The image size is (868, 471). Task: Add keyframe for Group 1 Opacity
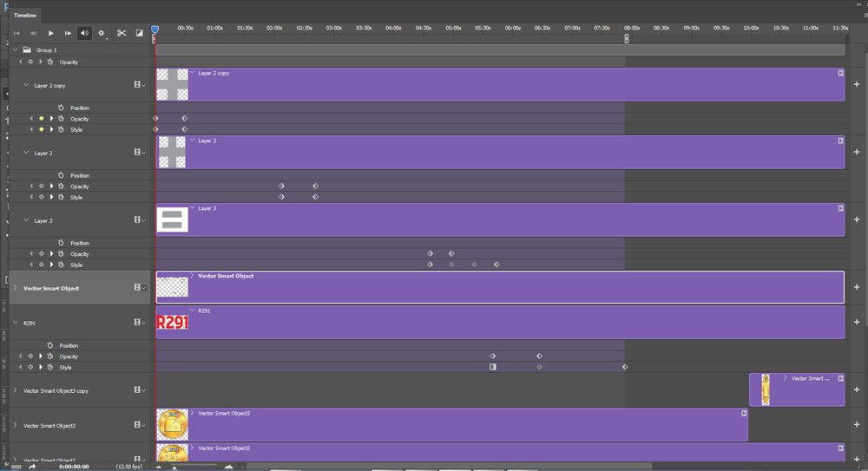[30, 62]
